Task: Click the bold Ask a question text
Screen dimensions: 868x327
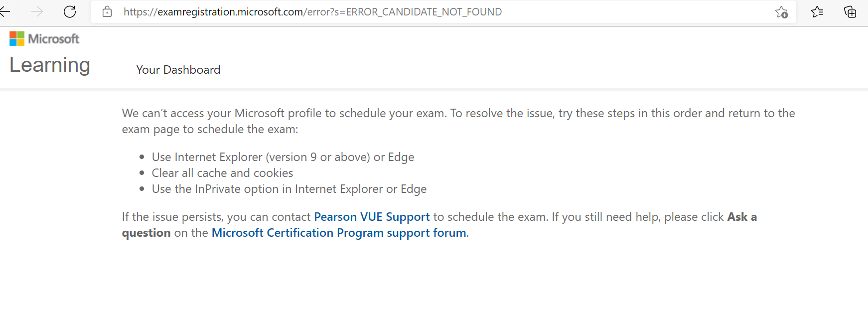Action: pyautogui.click(x=742, y=216)
